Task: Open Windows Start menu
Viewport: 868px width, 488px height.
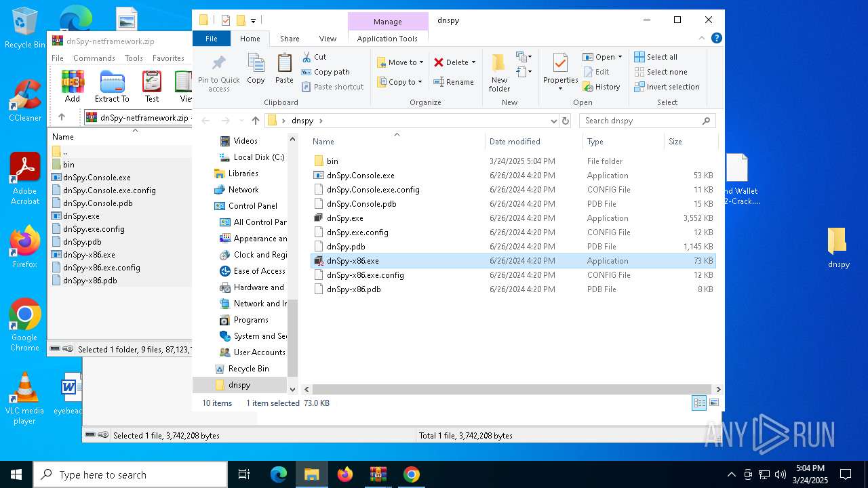Action: 16,474
